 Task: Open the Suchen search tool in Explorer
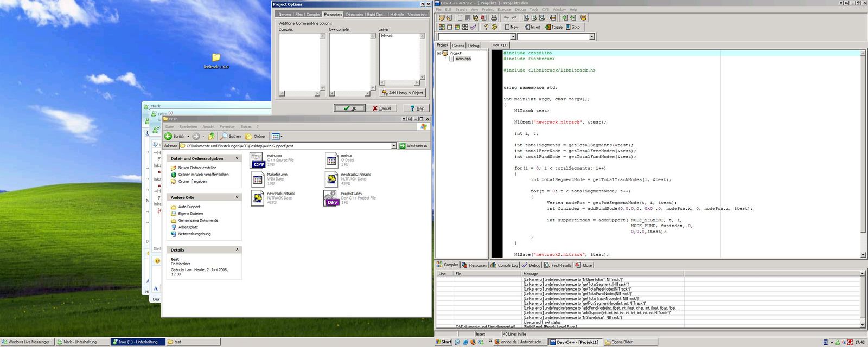pyautogui.click(x=231, y=136)
